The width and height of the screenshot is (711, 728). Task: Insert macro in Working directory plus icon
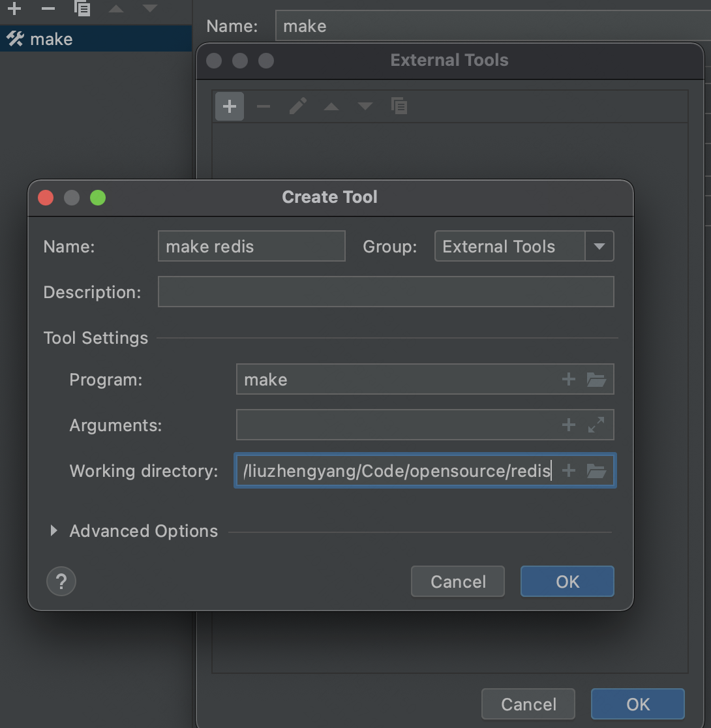(569, 471)
